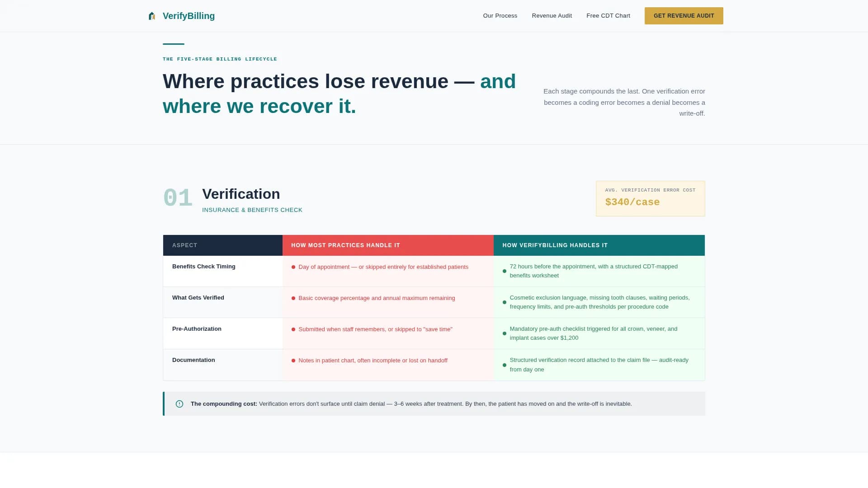
Task: Select the Benefits Check Timing row label
Action: click(x=203, y=267)
